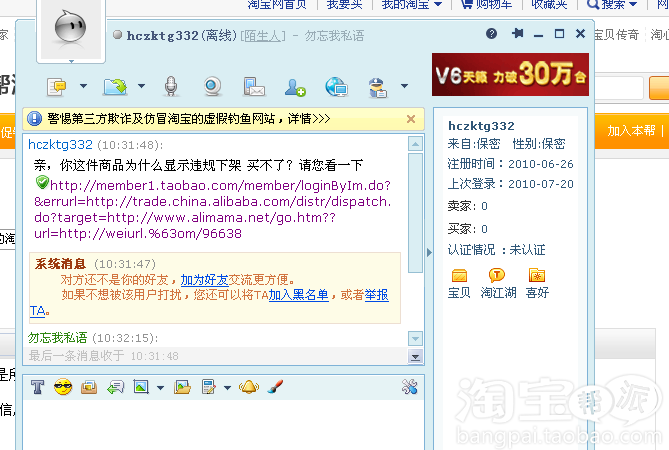Expand the quick reply notes dropdown arrow
The height and width of the screenshot is (450, 669).
(228, 387)
